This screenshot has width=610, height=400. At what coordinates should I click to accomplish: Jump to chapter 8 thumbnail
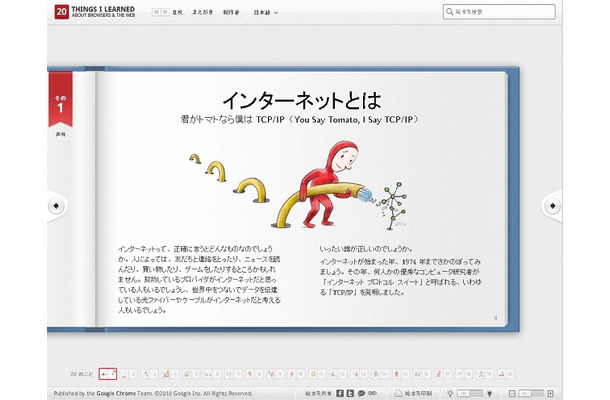(x=254, y=374)
